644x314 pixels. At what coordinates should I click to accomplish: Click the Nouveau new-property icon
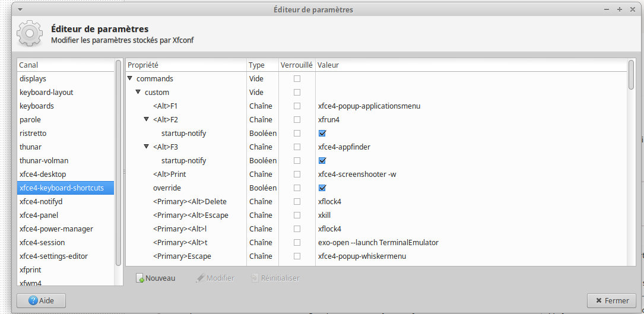[140, 278]
